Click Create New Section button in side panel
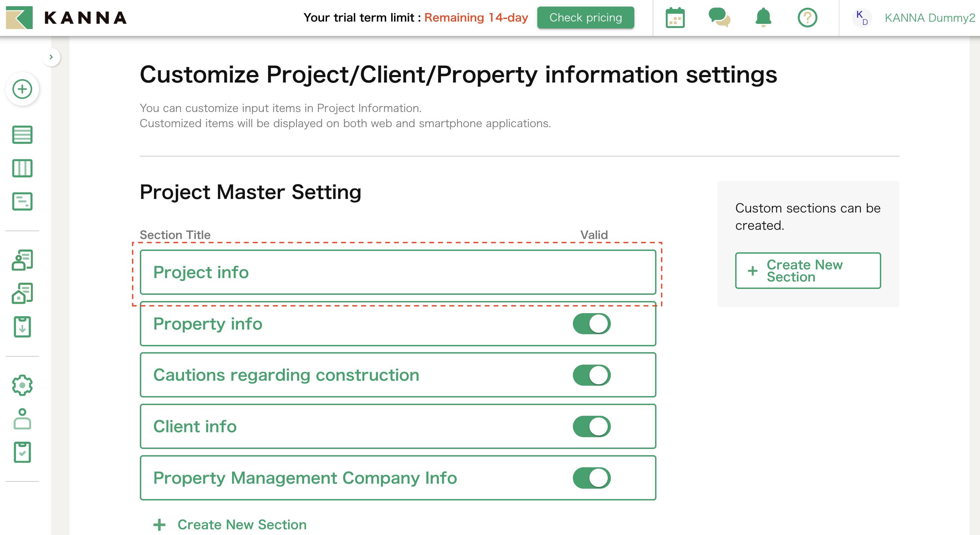The image size is (980, 535). (808, 271)
